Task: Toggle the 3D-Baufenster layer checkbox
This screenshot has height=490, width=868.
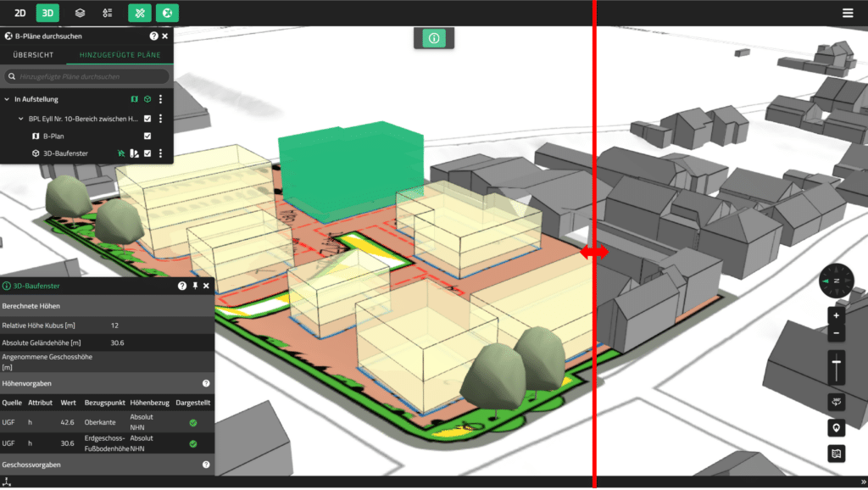Action: [x=147, y=153]
